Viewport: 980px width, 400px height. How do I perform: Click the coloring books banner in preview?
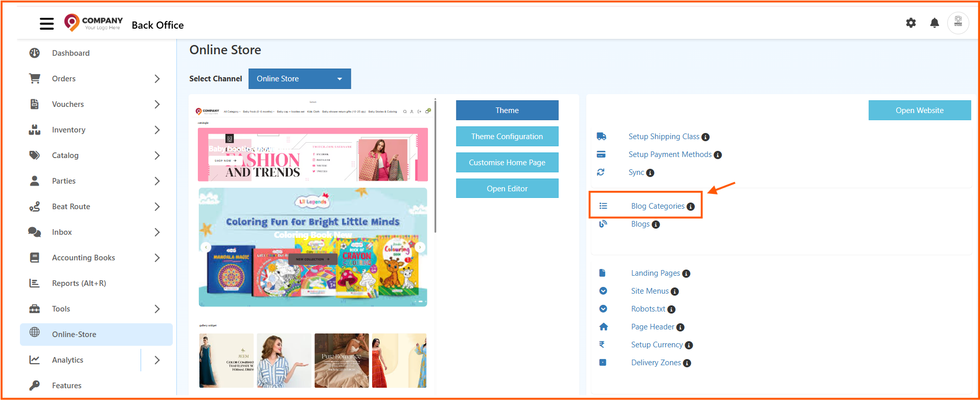tap(313, 248)
